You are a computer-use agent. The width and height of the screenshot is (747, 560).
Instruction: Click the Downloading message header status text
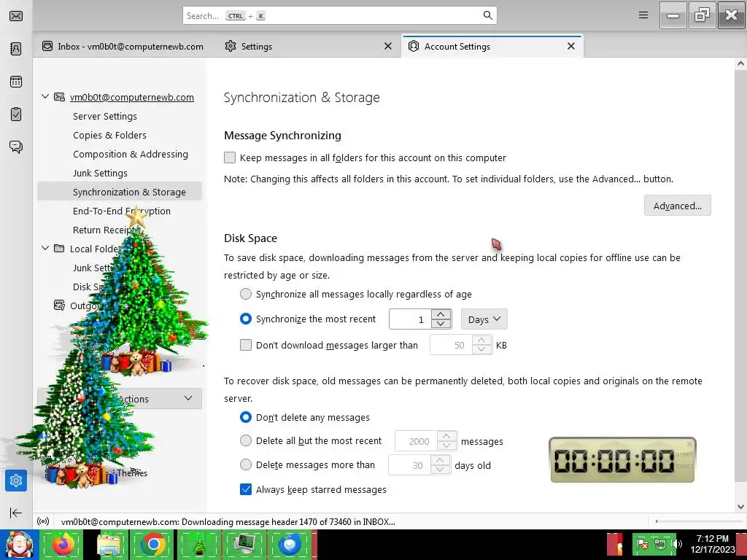(228, 521)
